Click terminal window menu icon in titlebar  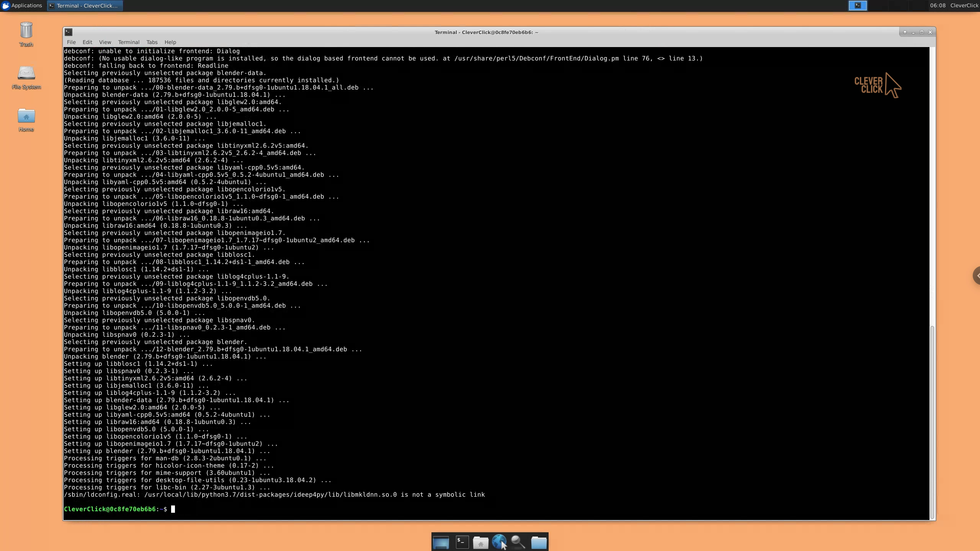click(69, 32)
